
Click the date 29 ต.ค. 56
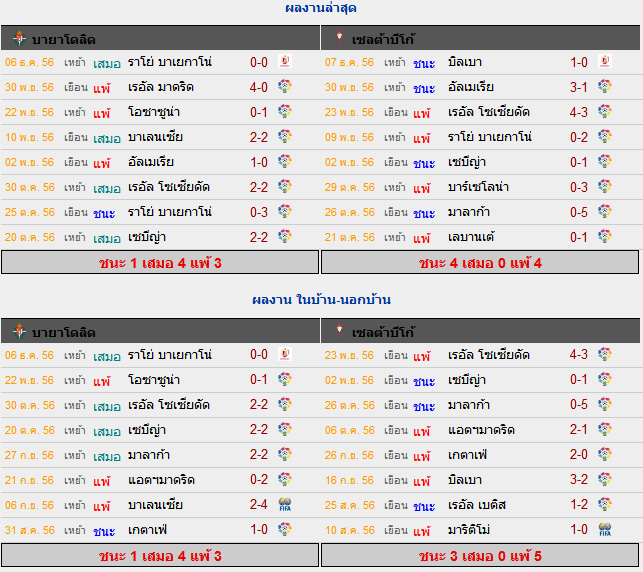(349, 187)
